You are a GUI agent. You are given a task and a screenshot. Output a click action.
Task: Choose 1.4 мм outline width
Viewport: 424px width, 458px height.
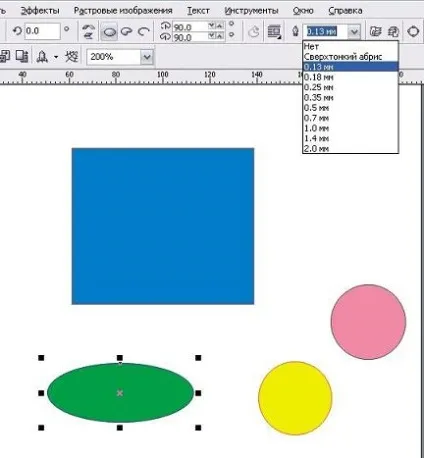pyautogui.click(x=350, y=138)
